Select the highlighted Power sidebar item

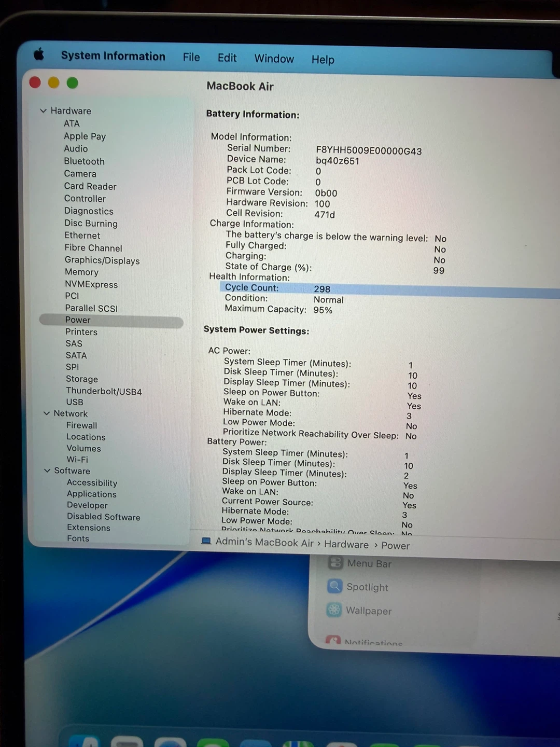coord(111,320)
